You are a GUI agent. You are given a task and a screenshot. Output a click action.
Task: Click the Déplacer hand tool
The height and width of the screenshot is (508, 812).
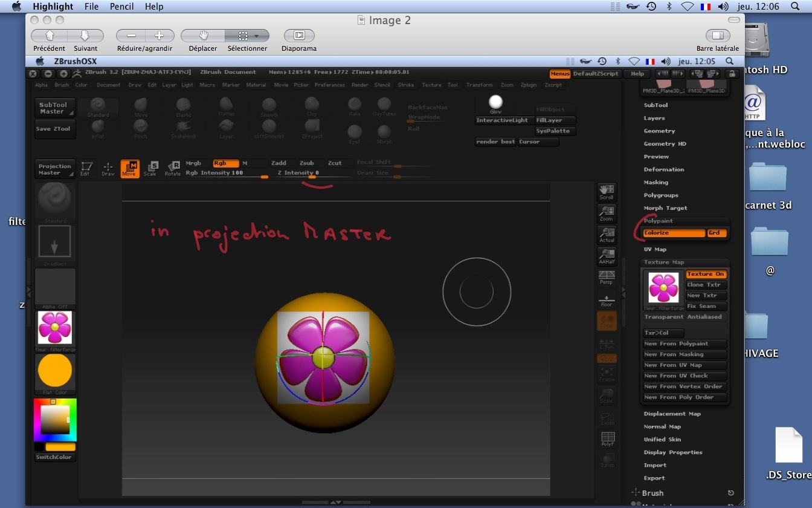click(203, 36)
